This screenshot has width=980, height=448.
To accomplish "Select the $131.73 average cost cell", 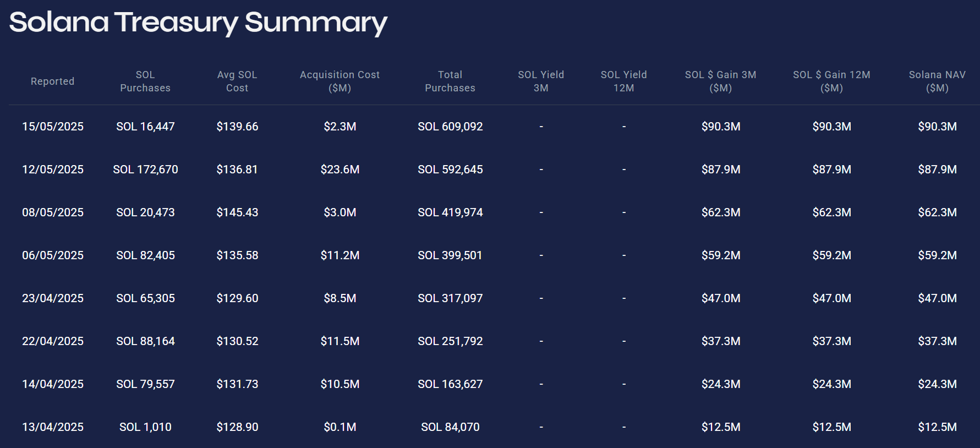I will [x=237, y=384].
